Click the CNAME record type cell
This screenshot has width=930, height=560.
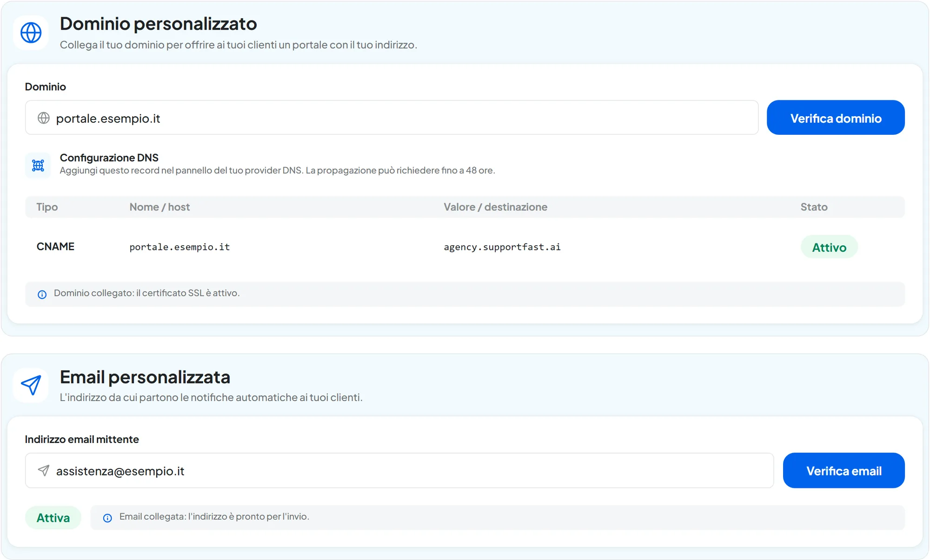click(x=55, y=246)
